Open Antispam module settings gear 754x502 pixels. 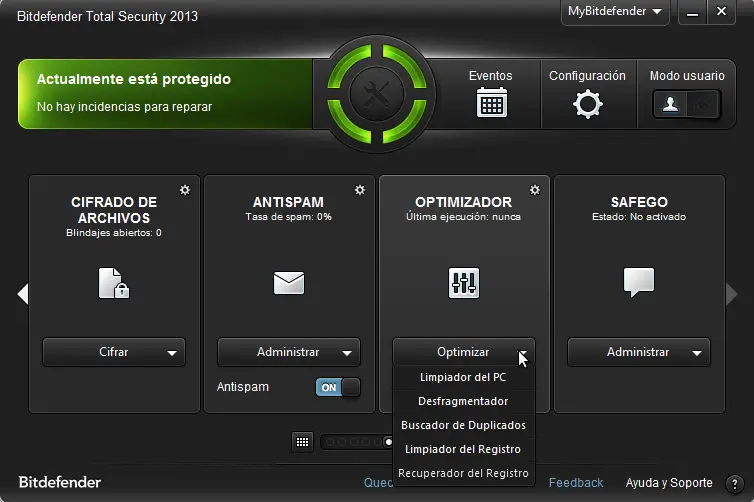360,190
